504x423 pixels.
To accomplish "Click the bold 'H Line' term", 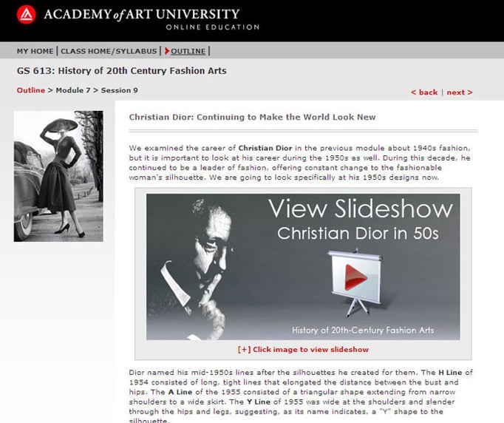I will pyautogui.click(x=450, y=372).
